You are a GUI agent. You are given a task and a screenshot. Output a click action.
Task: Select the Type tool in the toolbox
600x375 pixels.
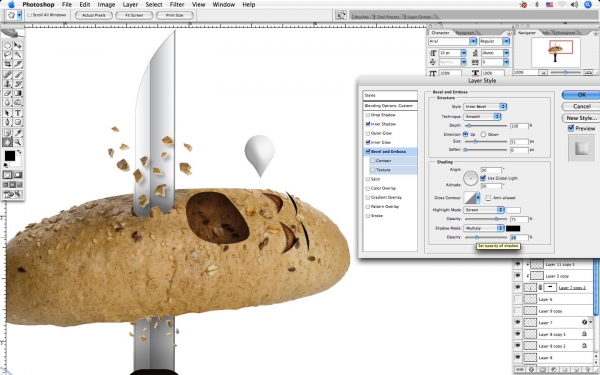18,113
